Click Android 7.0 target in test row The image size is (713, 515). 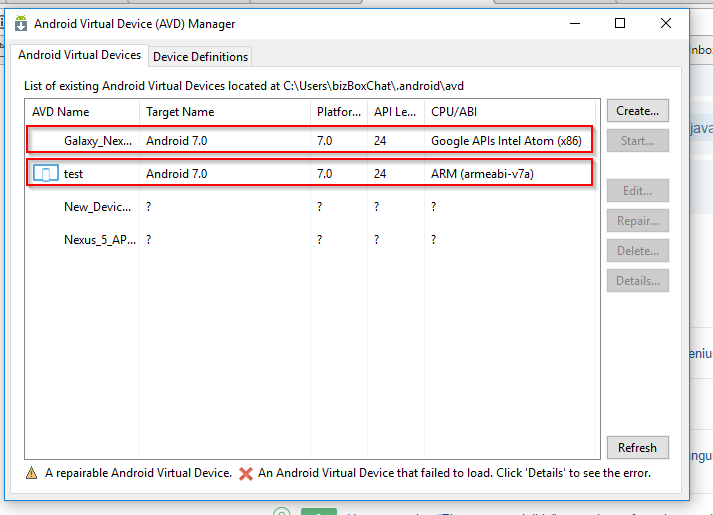click(x=176, y=174)
